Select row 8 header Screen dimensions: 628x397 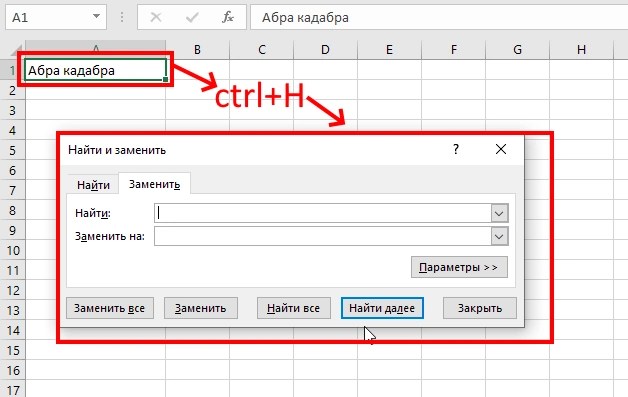click(12, 211)
